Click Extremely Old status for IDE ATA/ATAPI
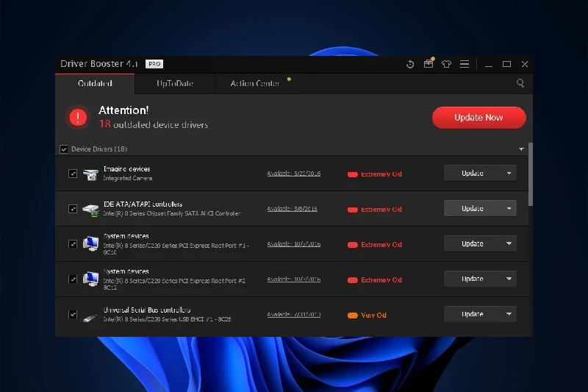The image size is (588, 392). [375, 210]
